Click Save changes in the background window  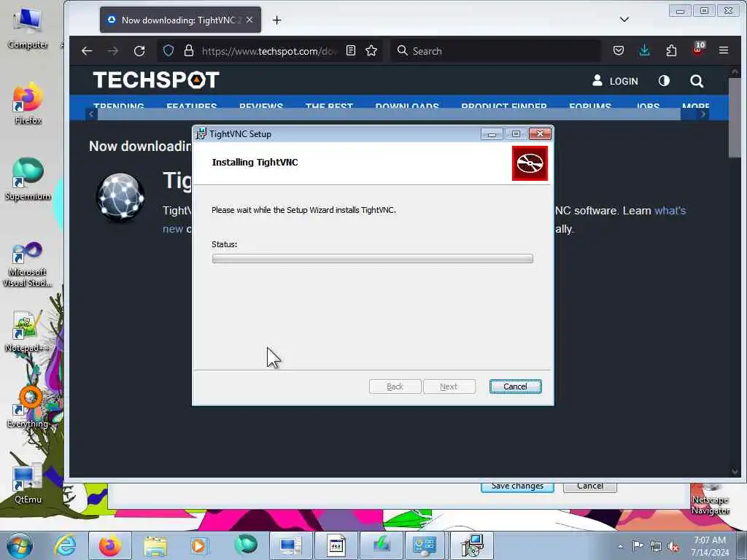pos(517,486)
